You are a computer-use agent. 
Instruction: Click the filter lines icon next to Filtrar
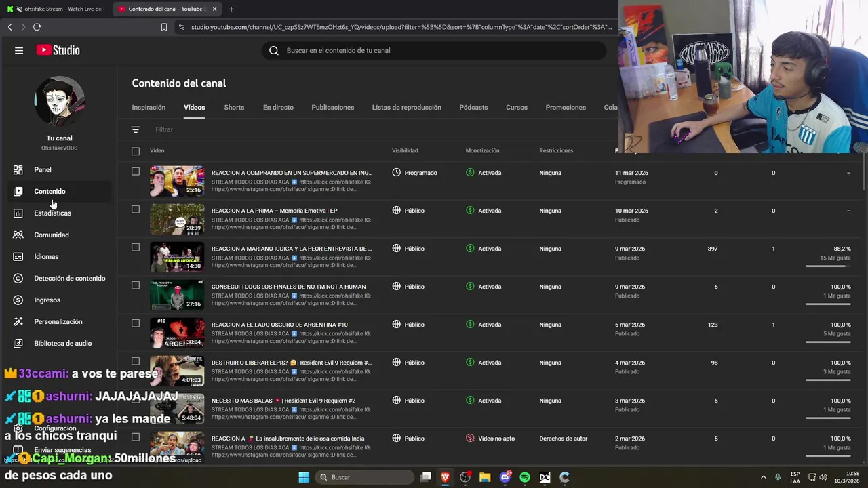(136, 129)
